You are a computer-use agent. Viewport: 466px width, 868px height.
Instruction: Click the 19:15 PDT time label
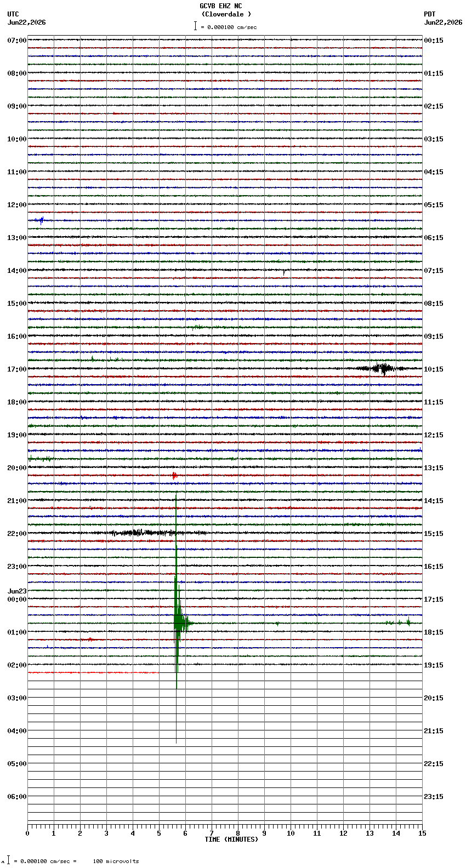(434, 665)
